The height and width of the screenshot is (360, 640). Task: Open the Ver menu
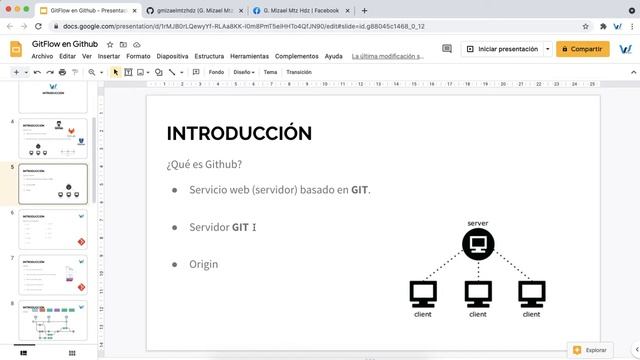(87, 56)
